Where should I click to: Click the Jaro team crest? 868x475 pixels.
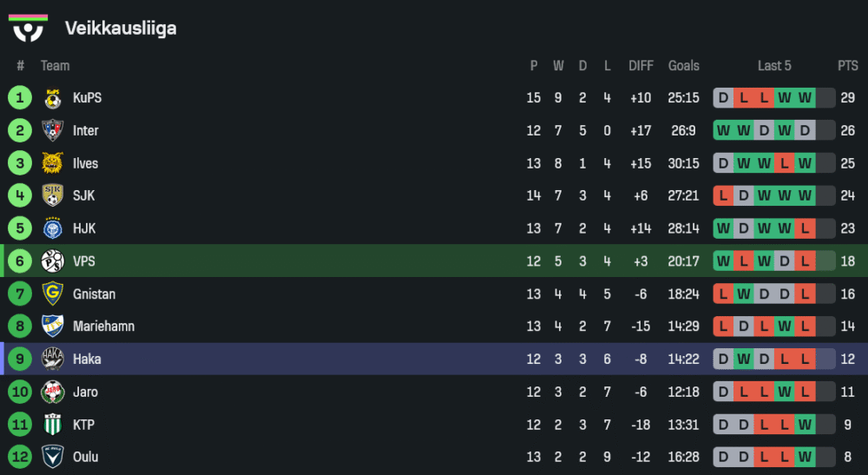click(53, 393)
